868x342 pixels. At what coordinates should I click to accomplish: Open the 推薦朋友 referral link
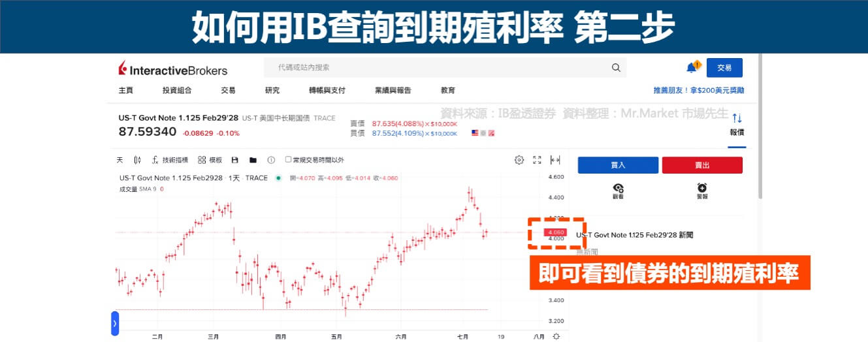coord(699,91)
